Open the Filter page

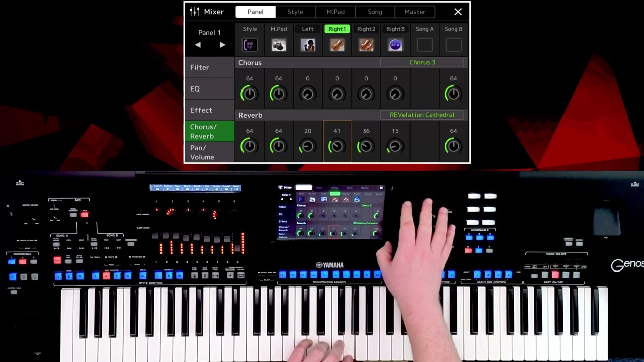pyautogui.click(x=210, y=67)
